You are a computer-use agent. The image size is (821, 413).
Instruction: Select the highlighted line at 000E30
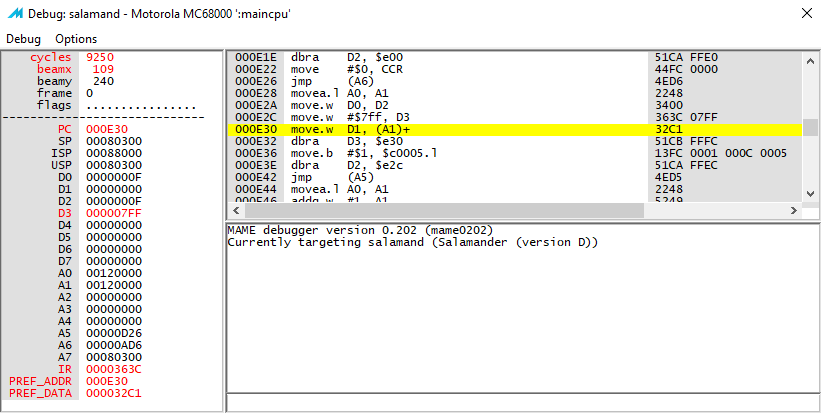pos(515,129)
